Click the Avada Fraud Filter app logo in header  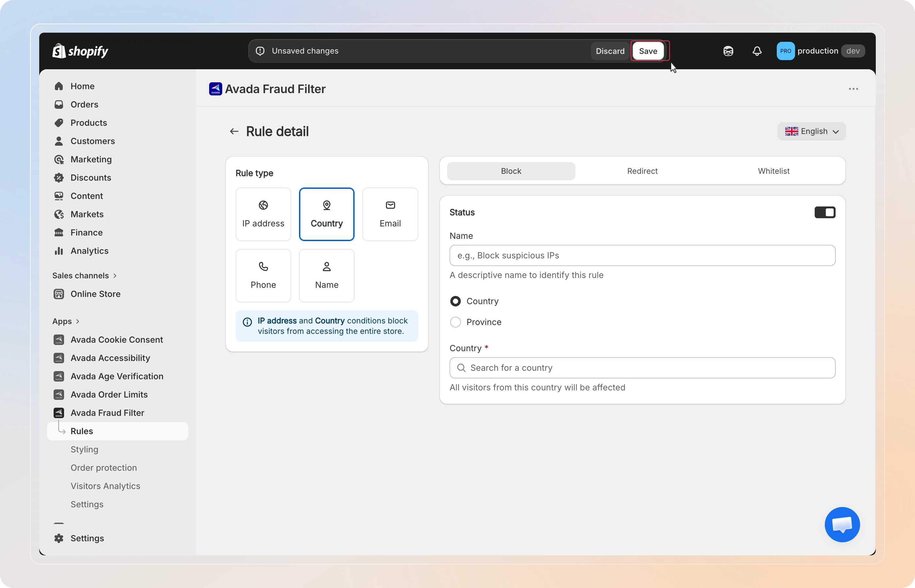(215, 89)
